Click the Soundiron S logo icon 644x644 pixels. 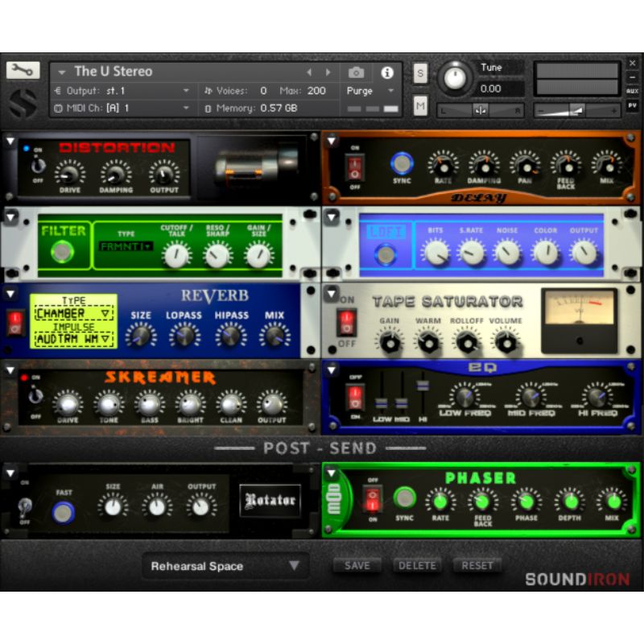[x=23, y=103]
